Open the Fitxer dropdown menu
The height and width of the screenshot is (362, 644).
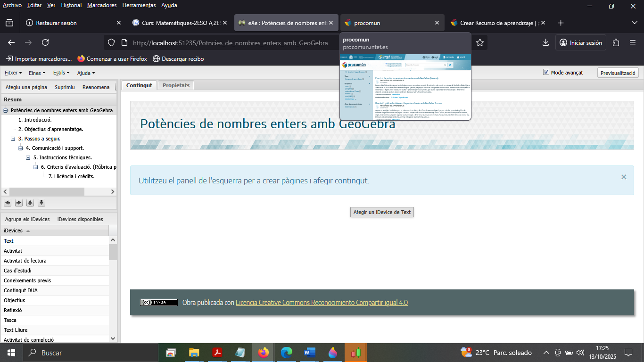coord(13,73)
